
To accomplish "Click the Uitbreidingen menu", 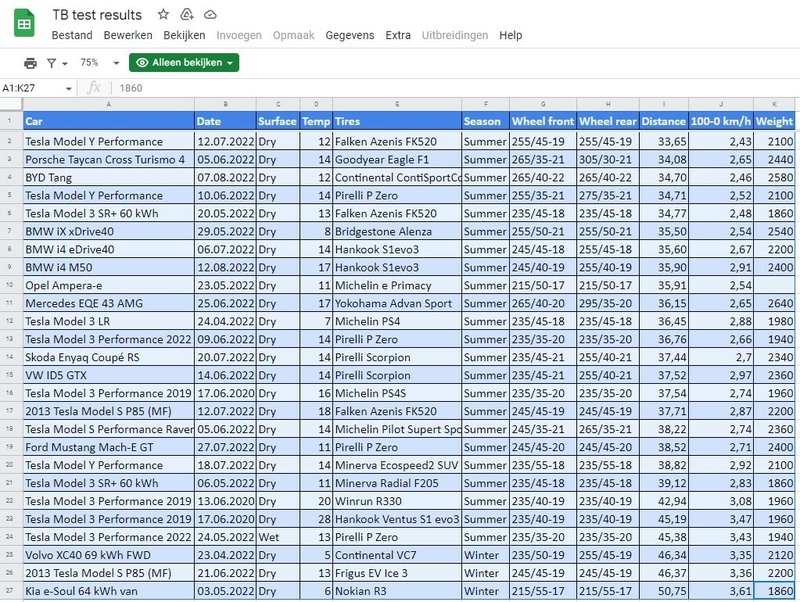I will pos(455,35).
